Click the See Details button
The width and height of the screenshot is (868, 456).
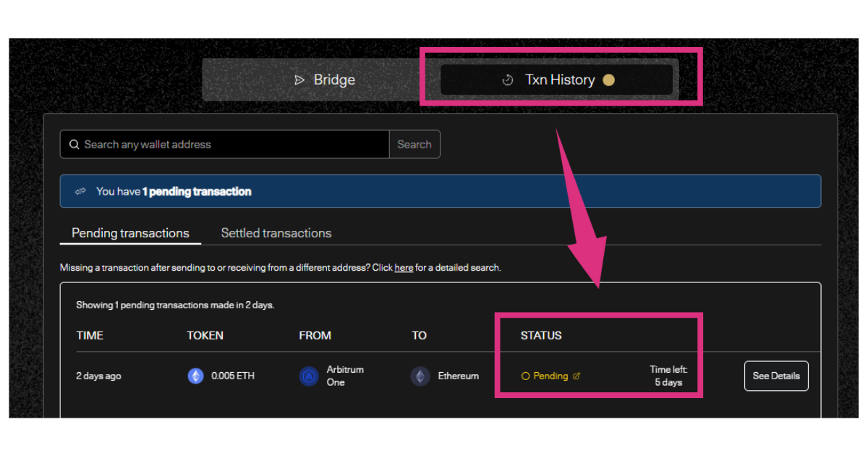[775, 376]
